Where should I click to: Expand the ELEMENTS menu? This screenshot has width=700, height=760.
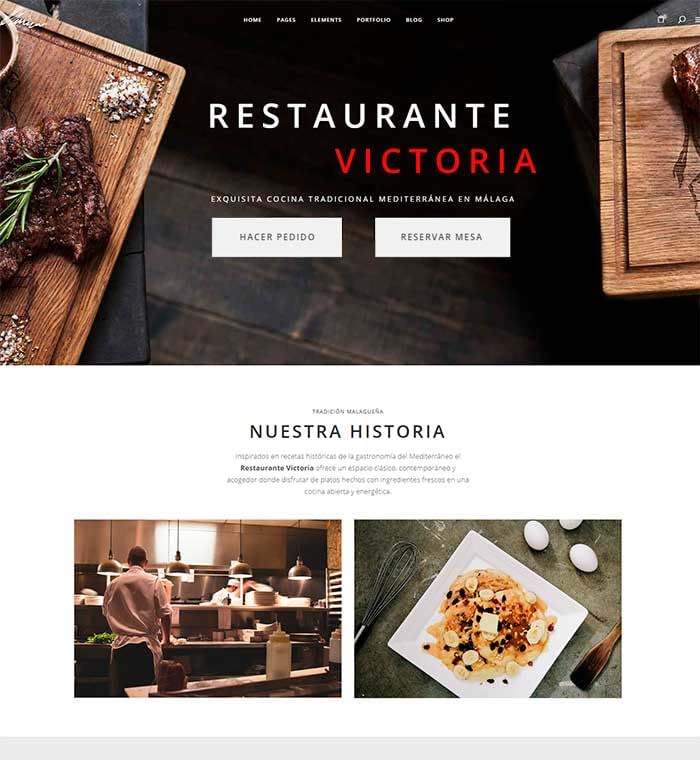click(326, 20)
